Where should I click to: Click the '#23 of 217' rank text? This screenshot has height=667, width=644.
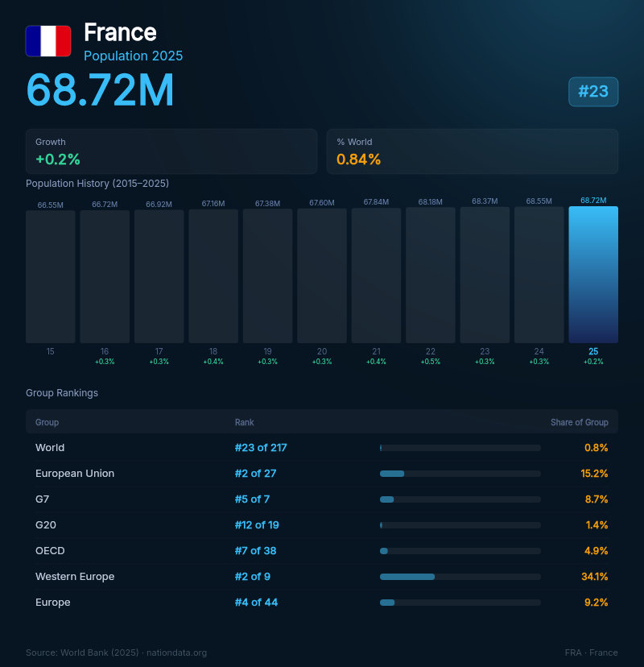click(261, 448)
